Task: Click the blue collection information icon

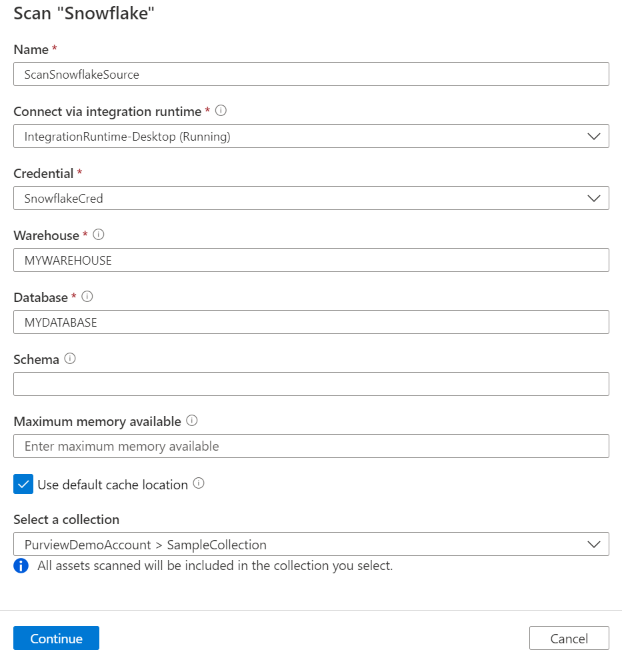Action: pyautogui.click(x=21, y=566)
